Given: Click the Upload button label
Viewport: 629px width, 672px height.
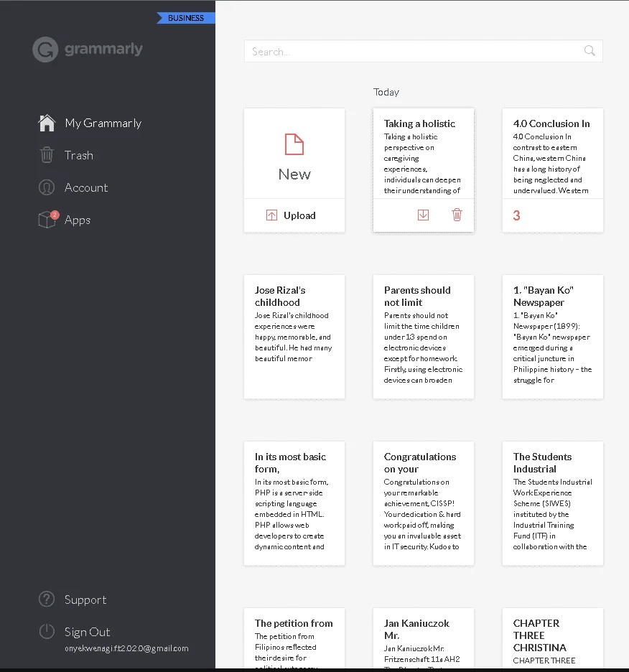Looking at the screenshot, I should (299, 215).
